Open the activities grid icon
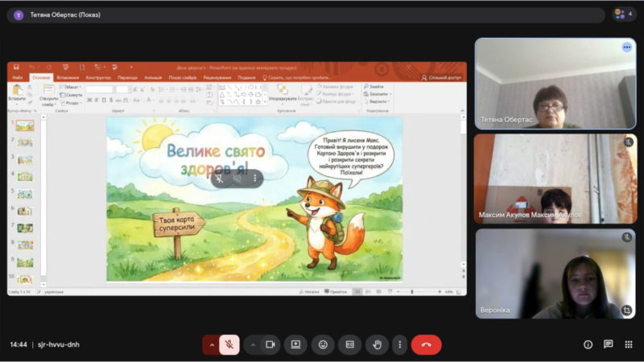Viewport: 644px width, 362px height. (x=628, y=344)
